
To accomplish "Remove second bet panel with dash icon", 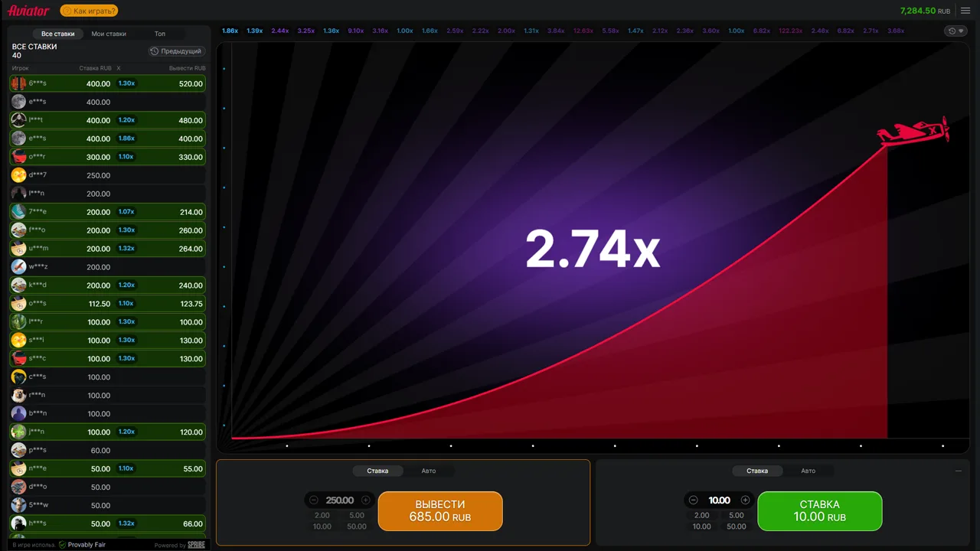I will [x=959, y=471].
